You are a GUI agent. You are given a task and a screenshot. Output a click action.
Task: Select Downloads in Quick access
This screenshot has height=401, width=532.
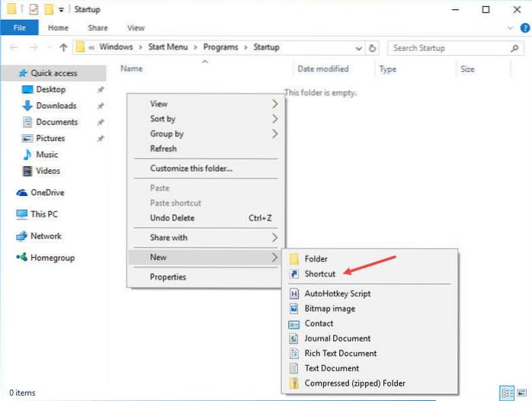pyautogui.click(x=56, y=106)
